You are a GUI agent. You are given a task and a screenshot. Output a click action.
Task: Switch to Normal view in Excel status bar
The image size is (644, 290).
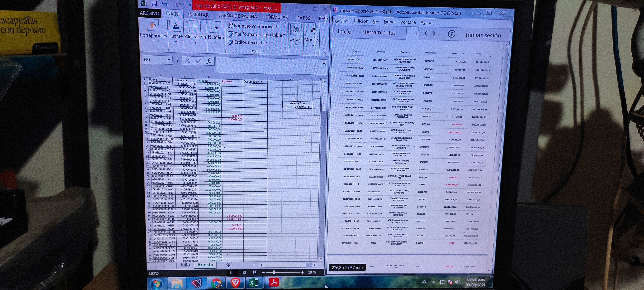tap(232, 272)
